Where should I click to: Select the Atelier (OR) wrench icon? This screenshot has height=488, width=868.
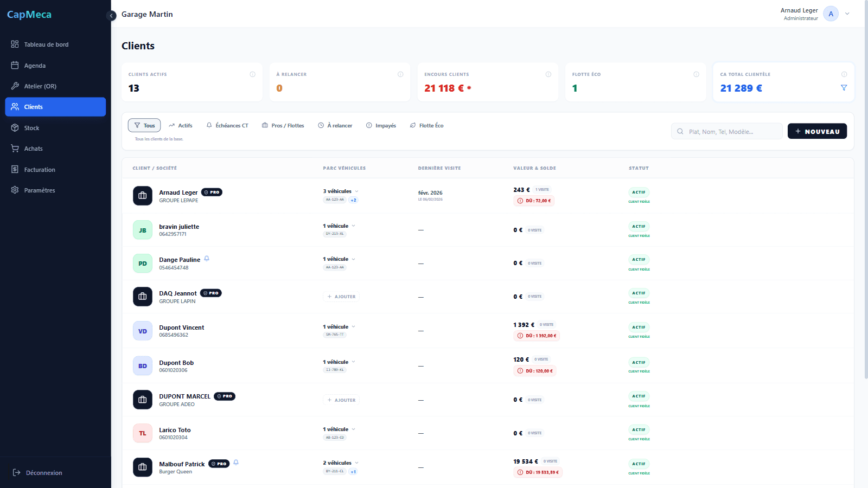15,86
